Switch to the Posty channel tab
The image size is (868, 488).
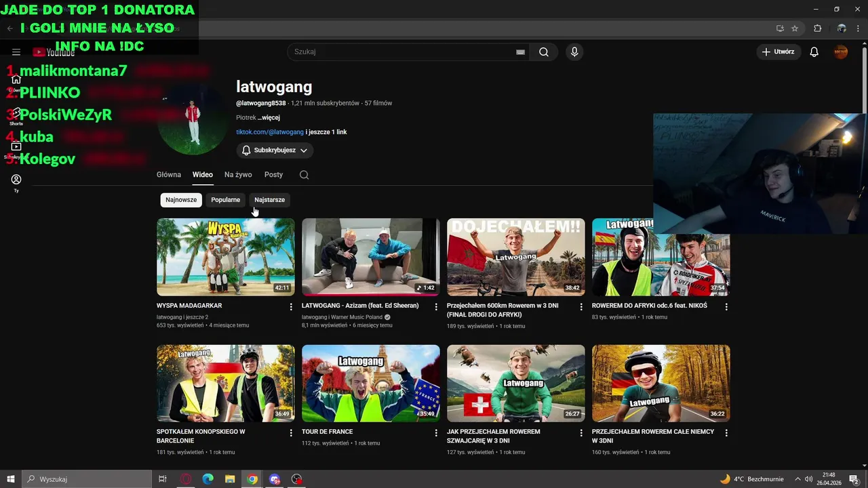pos(273,175)
